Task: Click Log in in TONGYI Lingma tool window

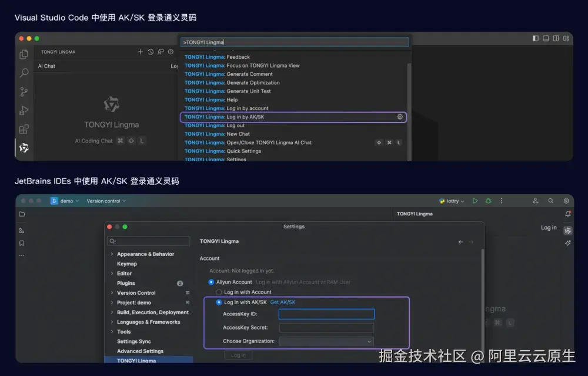Action: 549,227
